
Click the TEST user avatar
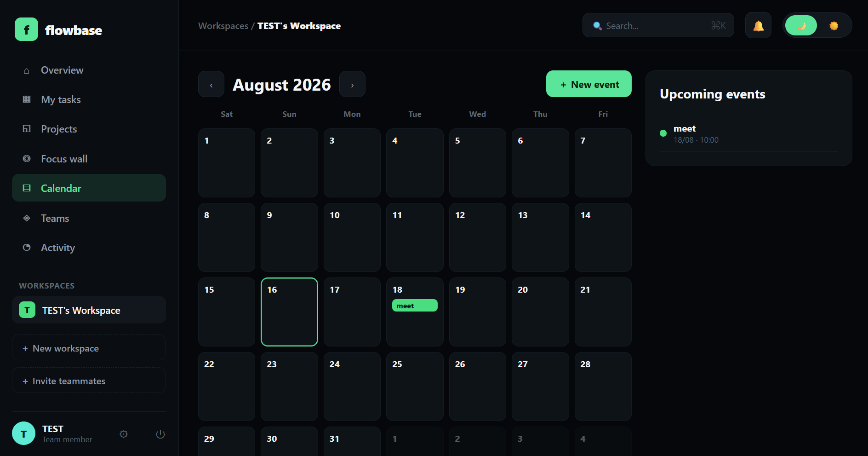point(23,433)
